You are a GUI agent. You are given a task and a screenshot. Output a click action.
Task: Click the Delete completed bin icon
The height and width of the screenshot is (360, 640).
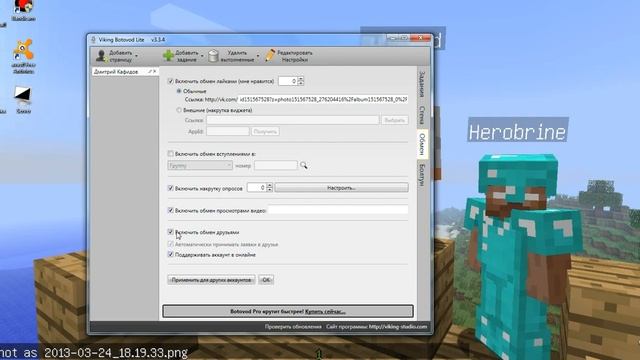[213, 56]
